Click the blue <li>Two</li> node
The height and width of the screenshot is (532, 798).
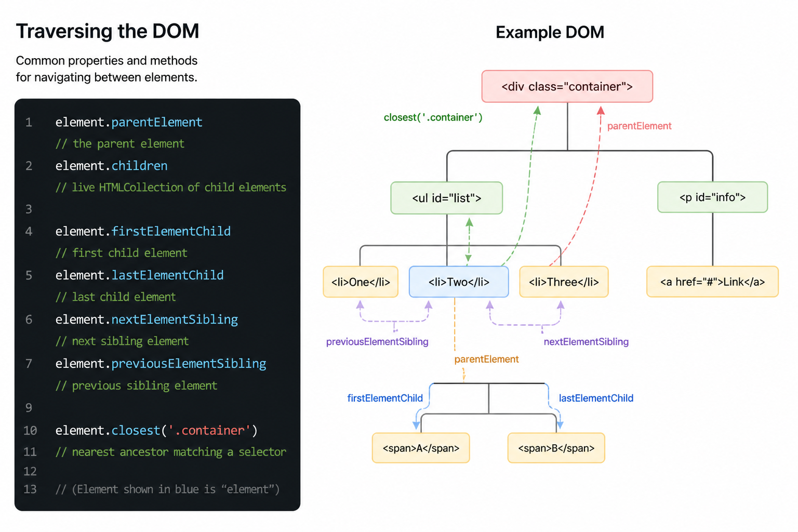[459, 282]
